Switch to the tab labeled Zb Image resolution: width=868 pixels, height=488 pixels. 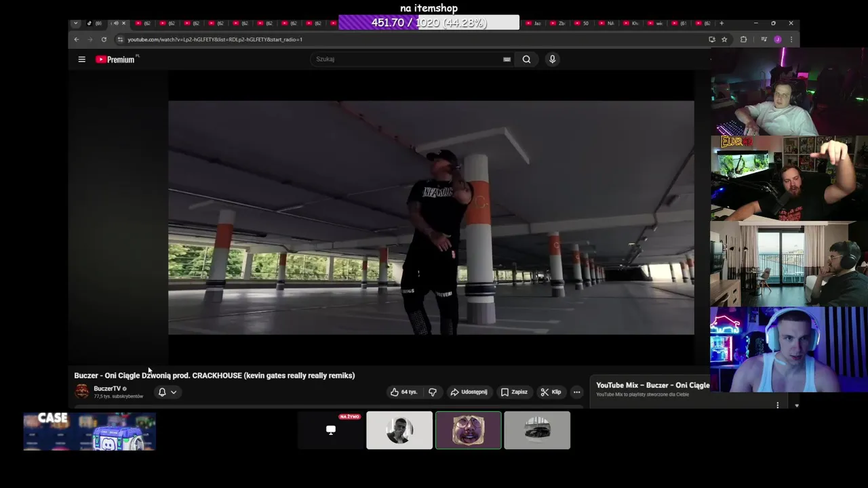(558, 23)
